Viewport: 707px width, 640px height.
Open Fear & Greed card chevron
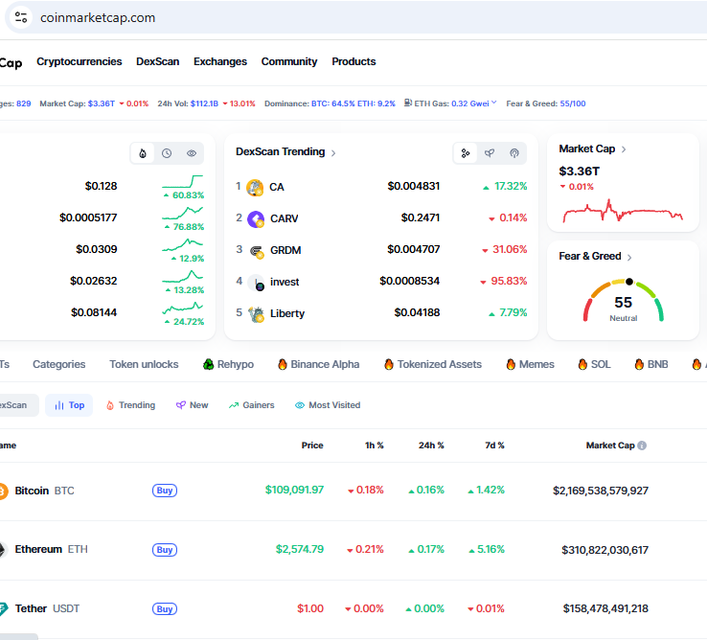[629, 257]
